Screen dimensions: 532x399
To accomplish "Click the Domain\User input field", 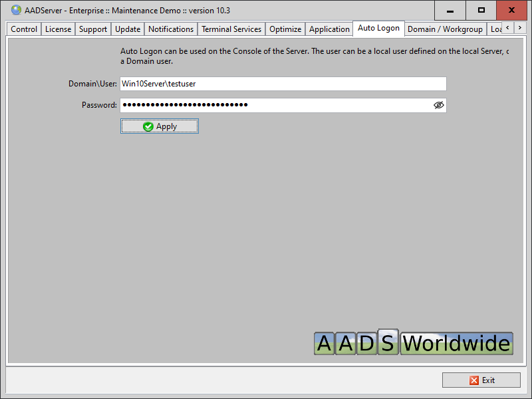I will [283, 84].
